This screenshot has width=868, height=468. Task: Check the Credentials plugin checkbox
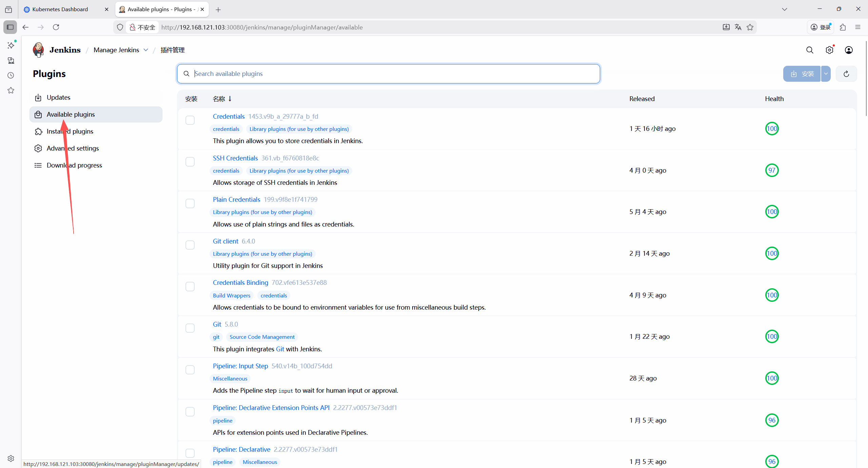(190, 120)
